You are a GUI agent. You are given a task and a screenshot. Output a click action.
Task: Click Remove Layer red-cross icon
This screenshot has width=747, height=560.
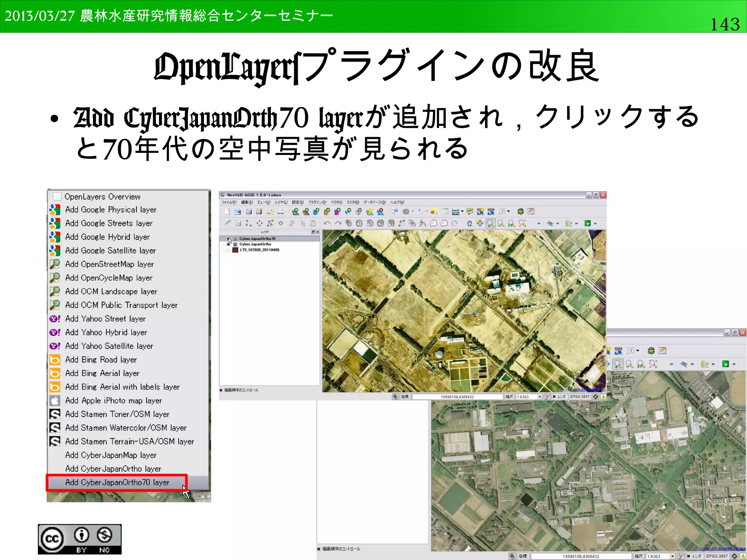[x=380, y=212]
